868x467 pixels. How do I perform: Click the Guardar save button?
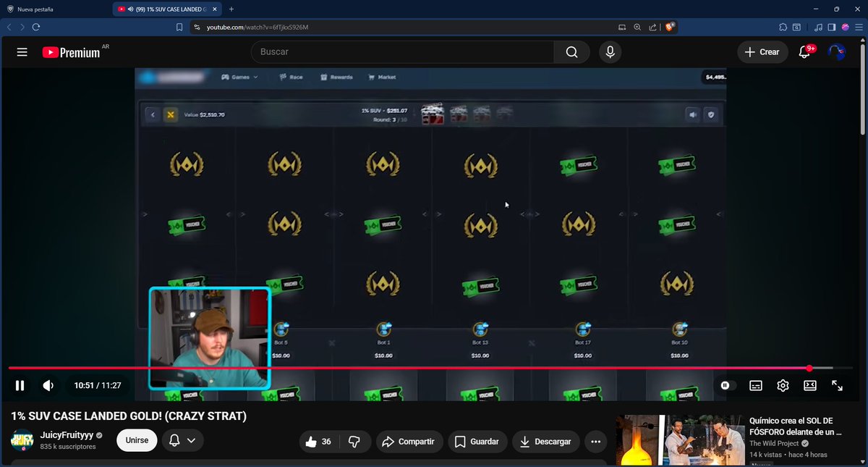pyautogui.click(x=477, y=441)
